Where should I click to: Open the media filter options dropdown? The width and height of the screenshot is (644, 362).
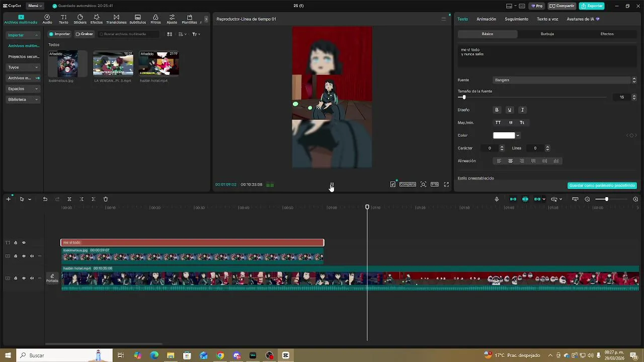click(196, 34)
